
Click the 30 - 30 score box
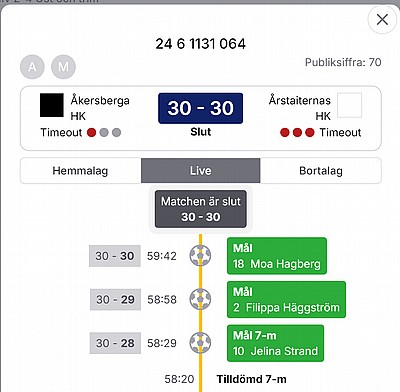(x=200, y=108)
